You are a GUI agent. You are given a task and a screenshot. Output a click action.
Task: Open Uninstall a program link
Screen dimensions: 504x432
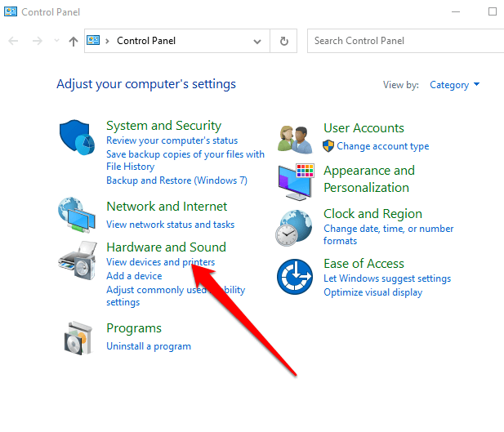pyautogui.click(x=148, y=346)
